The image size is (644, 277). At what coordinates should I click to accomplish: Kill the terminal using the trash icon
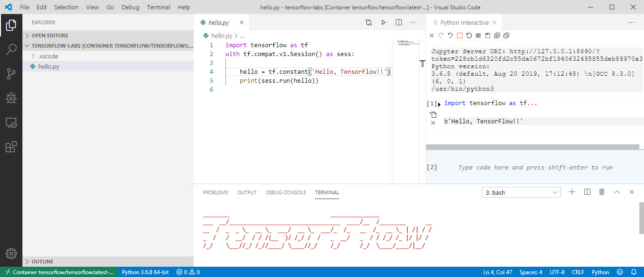pos(601,192)
